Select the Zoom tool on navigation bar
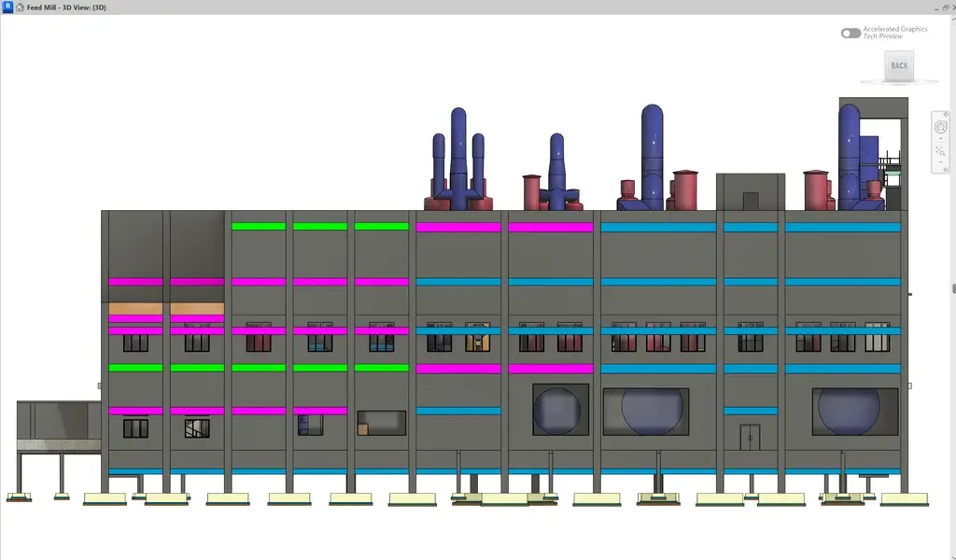This screenshot has width=956, height=560. (x=940, y=151)
